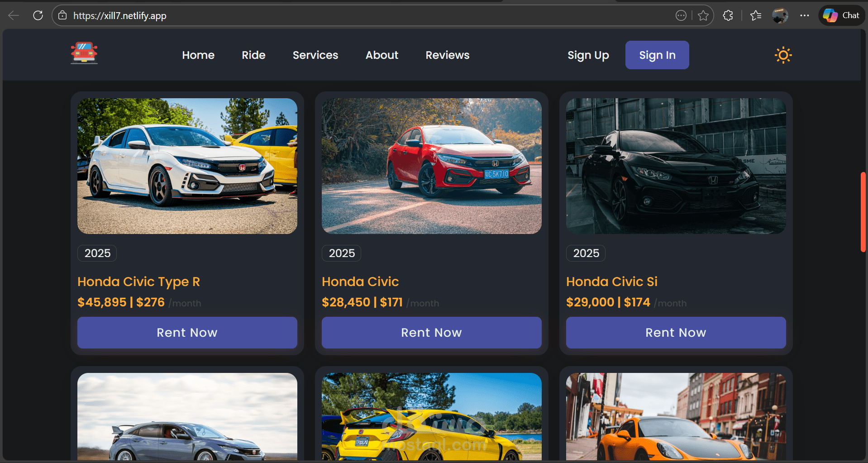Click the 2025 badge on Honda Civic Si card

(586, 253)
